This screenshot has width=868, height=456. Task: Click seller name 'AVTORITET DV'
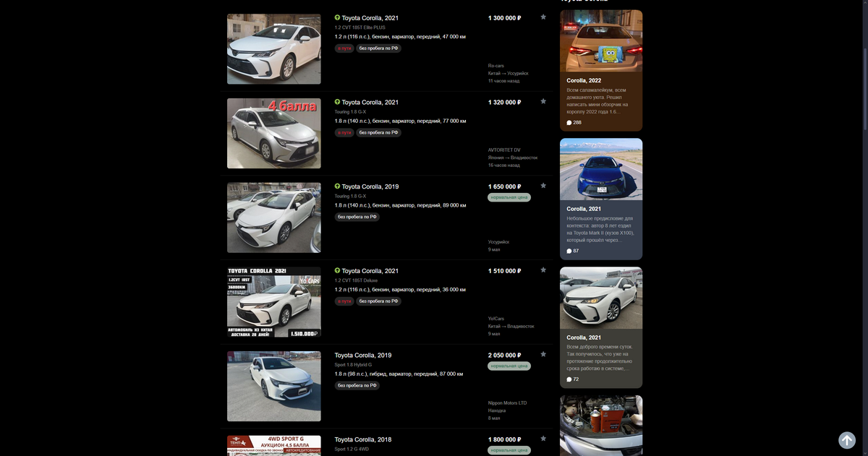pyautogui.click(x=504, y=150)
